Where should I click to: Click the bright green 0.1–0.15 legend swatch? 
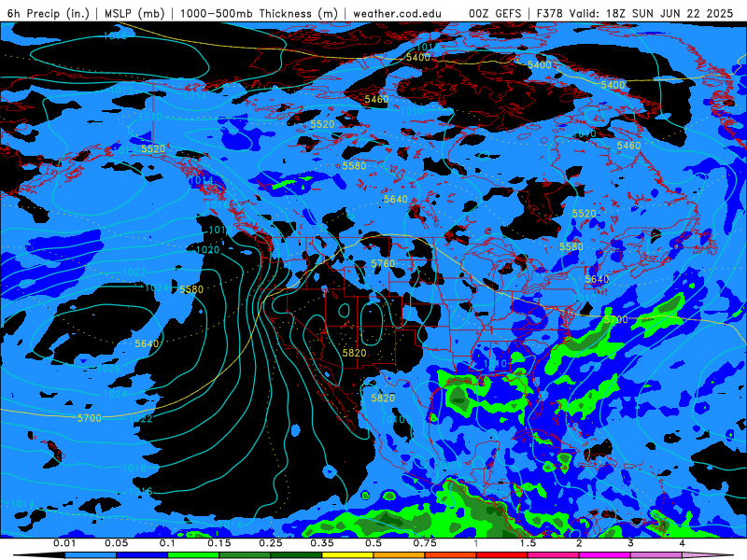[x=193, y=555]
